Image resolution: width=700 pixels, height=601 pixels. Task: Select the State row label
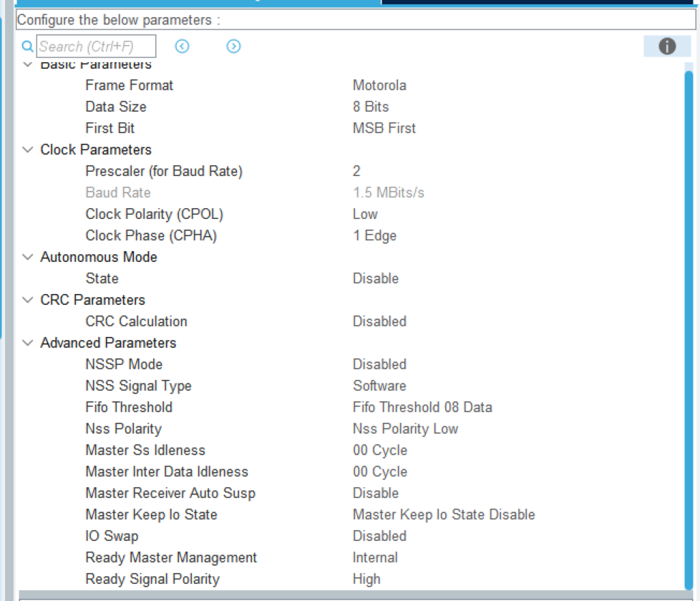pyautogui.click(x=102, y=278)
